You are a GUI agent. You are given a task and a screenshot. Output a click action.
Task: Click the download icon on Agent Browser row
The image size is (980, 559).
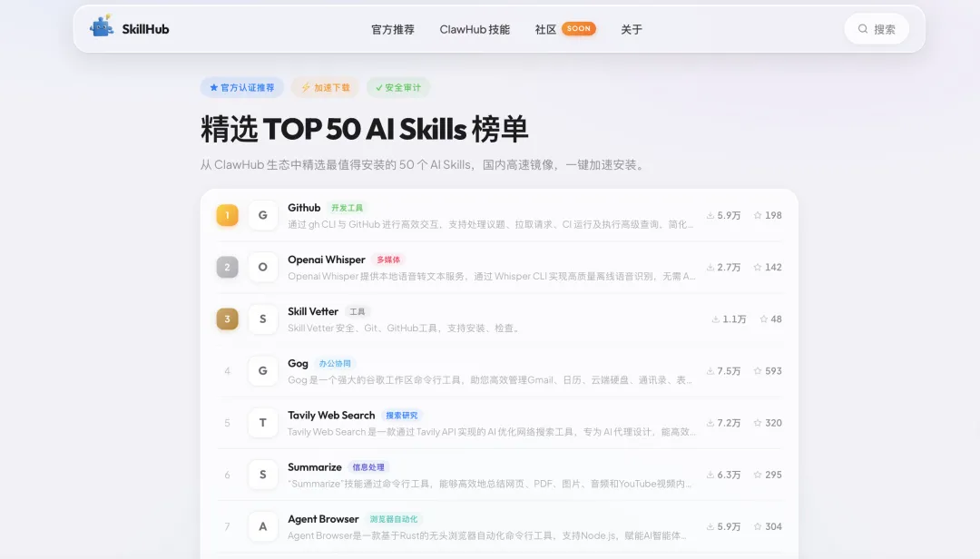710,526
